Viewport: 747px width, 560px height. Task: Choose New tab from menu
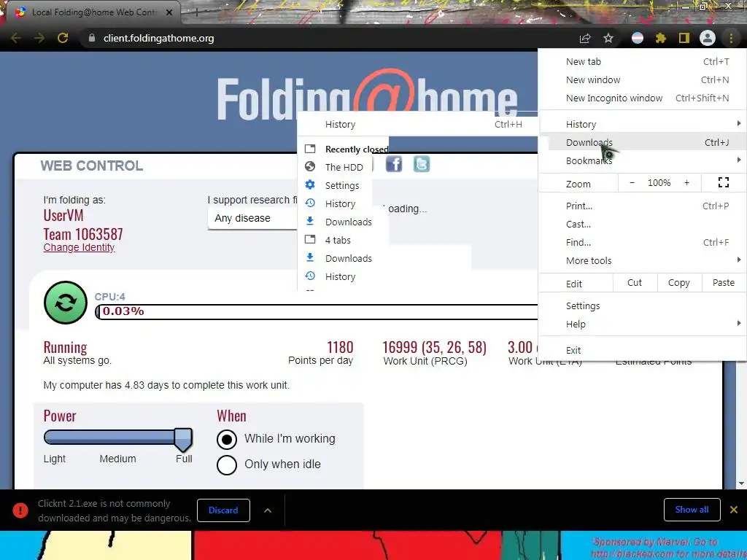643,61
